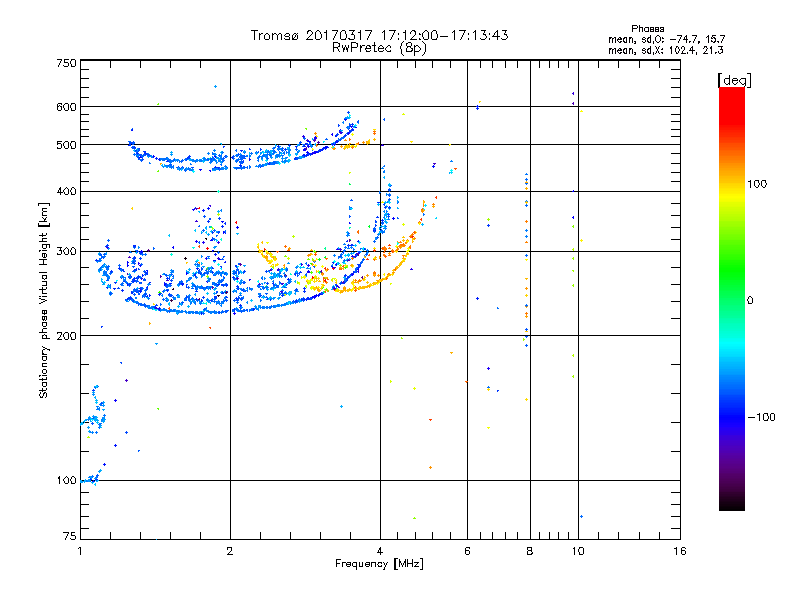Click the x-axis tick label '4'
Viewport: 800px width, 600px height.
(380, 551)
